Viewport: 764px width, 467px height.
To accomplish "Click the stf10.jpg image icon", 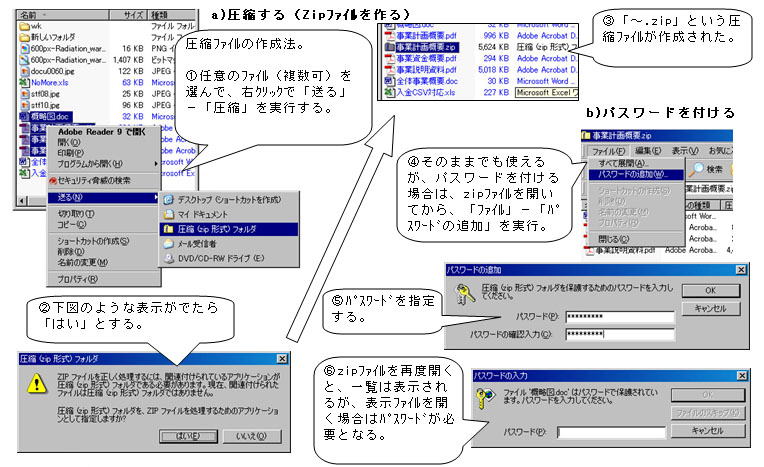I will click(24, 105).
